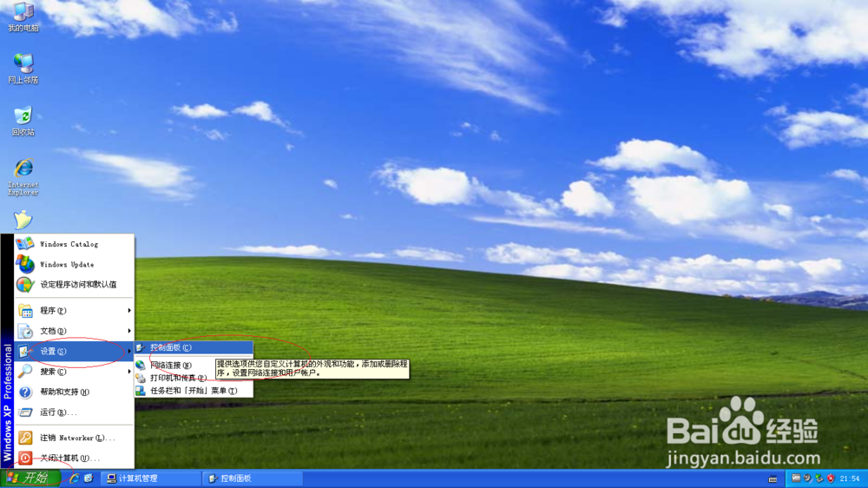This screenshot has width=868, height=488.
Task: Click the 运行 run icon
Action: 25,412
